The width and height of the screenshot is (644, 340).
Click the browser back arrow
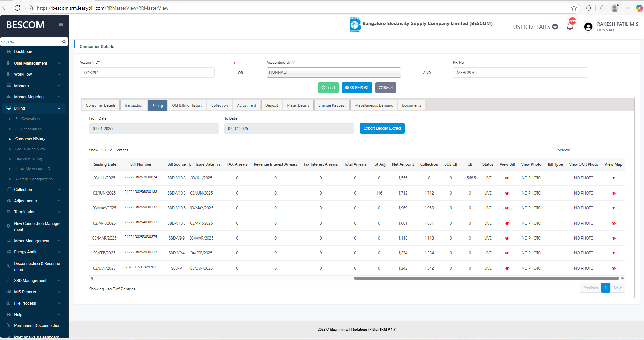pyautogui.click(x=5, y=8)
